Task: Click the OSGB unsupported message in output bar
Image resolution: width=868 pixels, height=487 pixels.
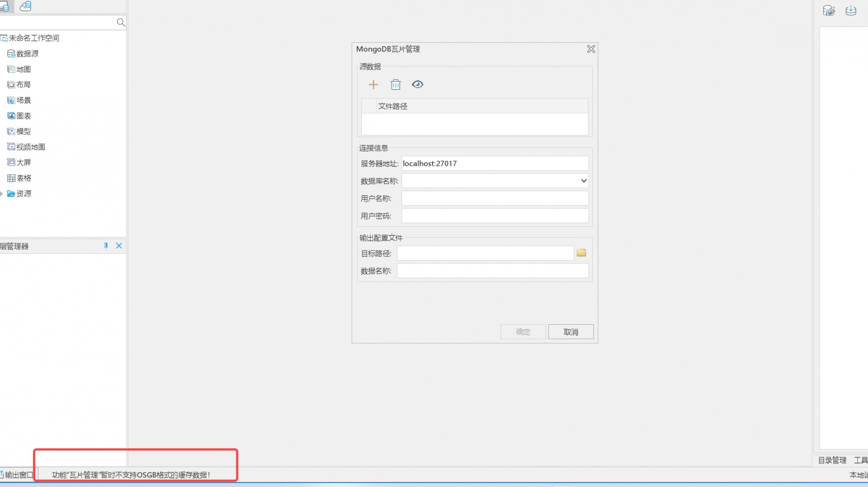Action: pos(131,475)
